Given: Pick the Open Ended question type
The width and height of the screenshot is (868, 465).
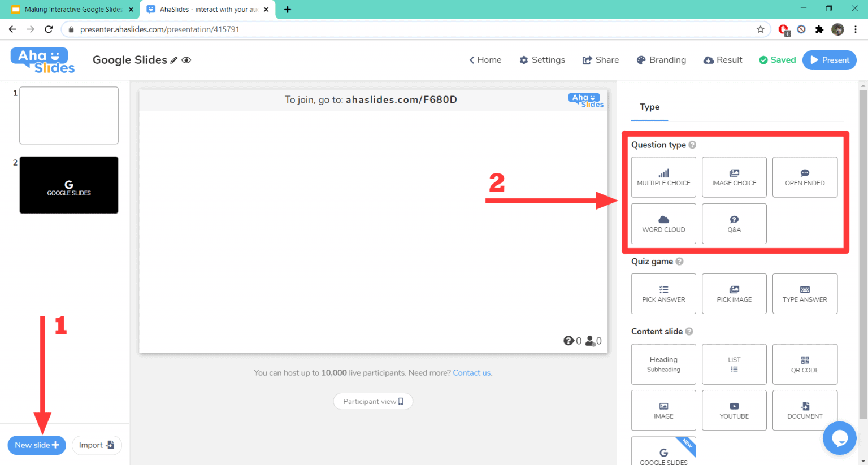Looking at the screenshot, I should tap(805, 177).
